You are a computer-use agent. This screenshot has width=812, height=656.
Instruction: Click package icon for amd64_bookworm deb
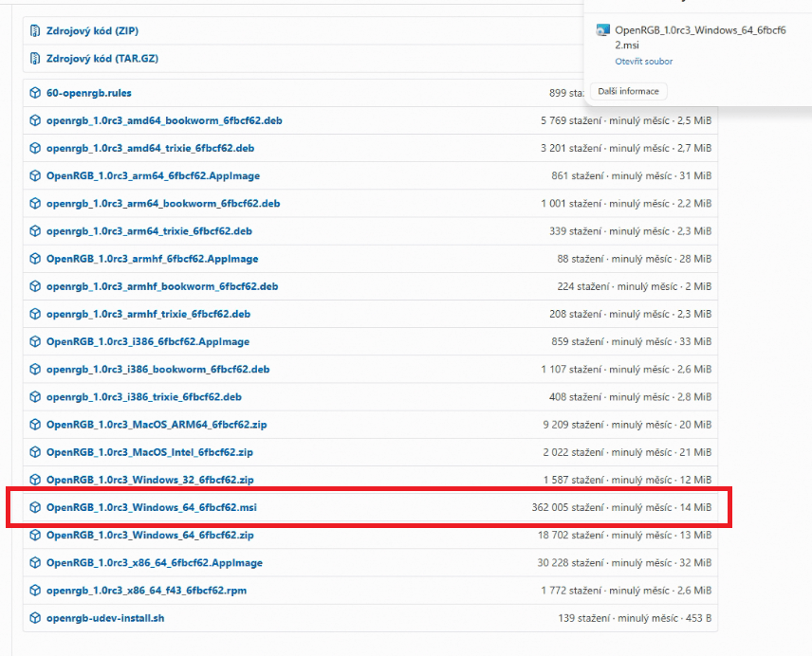pyautogui.click(x=35, y=120)
